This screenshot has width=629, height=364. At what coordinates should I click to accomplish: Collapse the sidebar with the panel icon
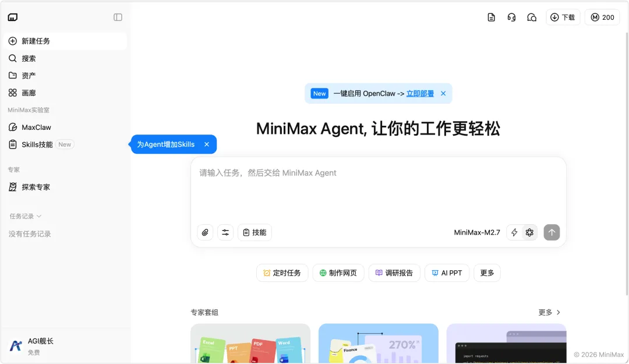pyautogui.click(x=118, y=17)
